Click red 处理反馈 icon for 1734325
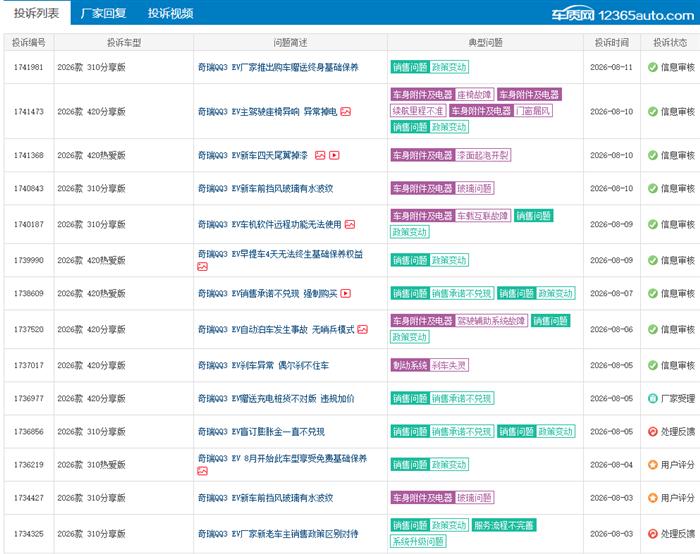The image size is (700, 554). click(653, 533)
